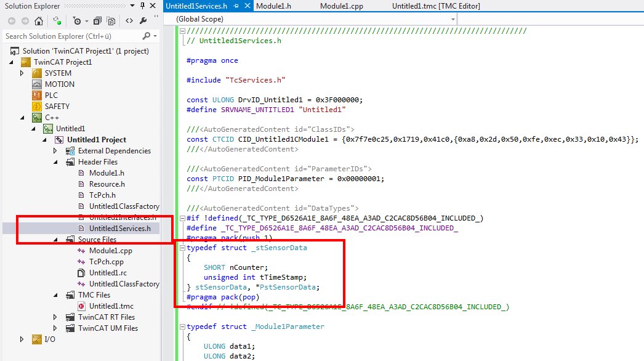Image resolution: width=644 pixels, height=361 pixels.
Task: Collapse the header comment outline block
Action: [x=182, y=31]
